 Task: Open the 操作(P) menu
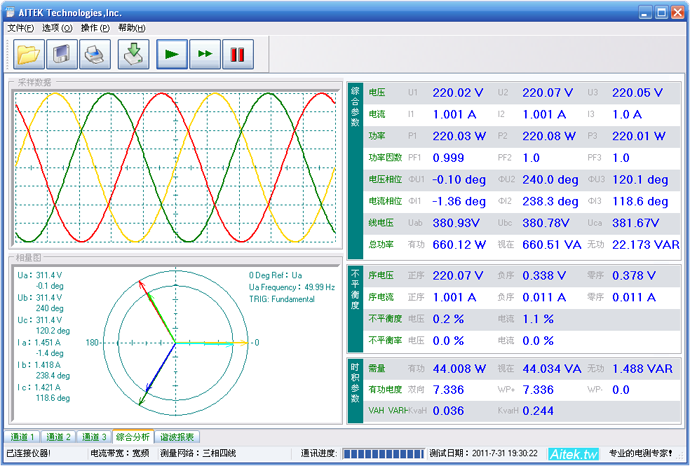click(x=96, y=28)
